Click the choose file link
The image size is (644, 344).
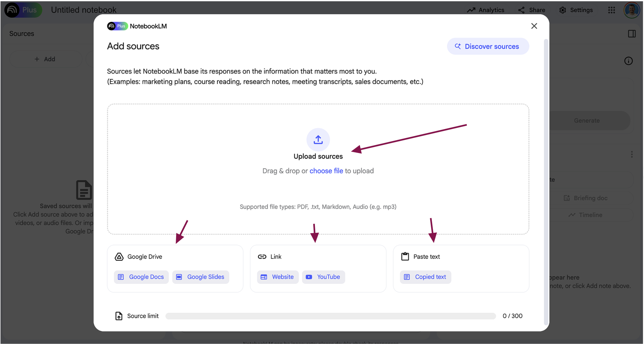pos(326,171)
